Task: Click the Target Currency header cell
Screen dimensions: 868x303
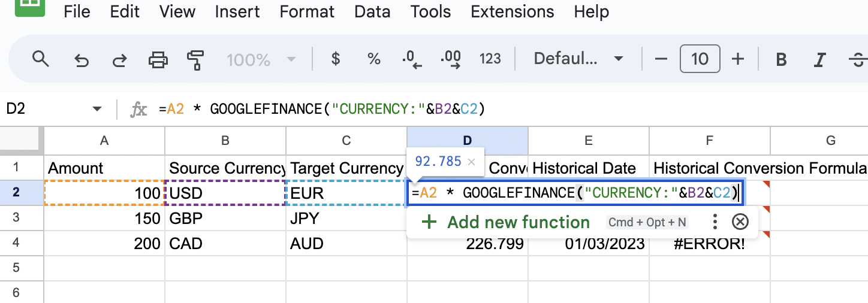Action: (346, 168)
